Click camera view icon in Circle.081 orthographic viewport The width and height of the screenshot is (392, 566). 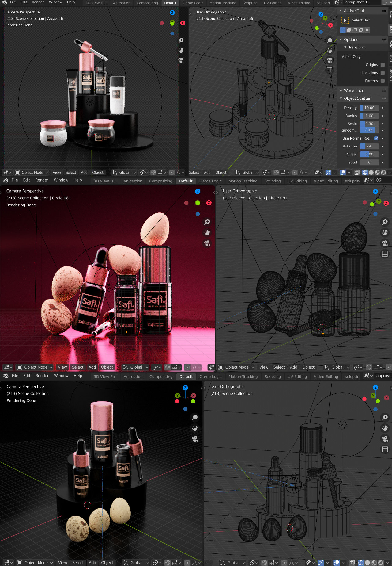(385, 243)
